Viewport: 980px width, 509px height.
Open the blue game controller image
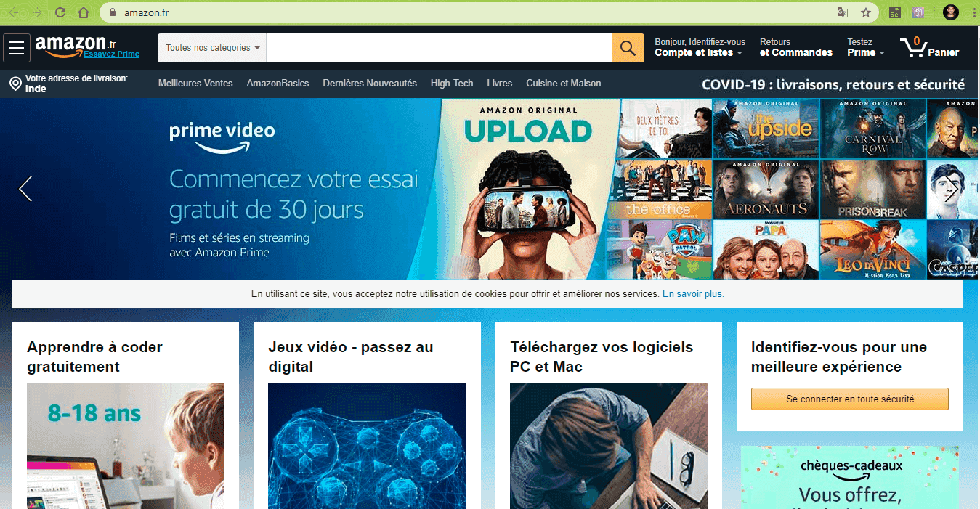(x=367, y=446)
